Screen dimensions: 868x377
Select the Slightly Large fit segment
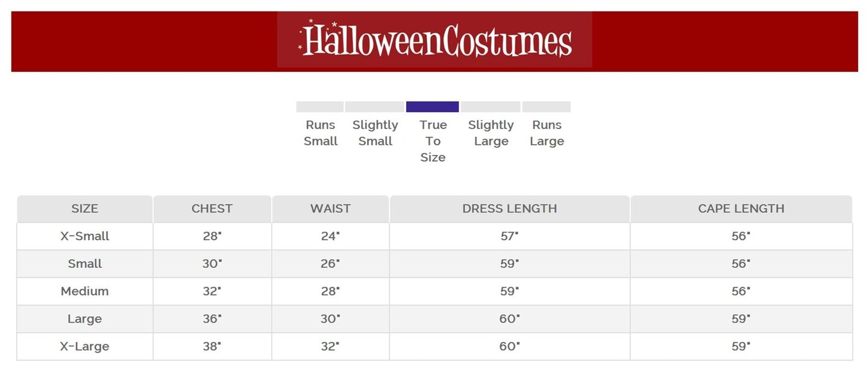click(x=491, y=107)
